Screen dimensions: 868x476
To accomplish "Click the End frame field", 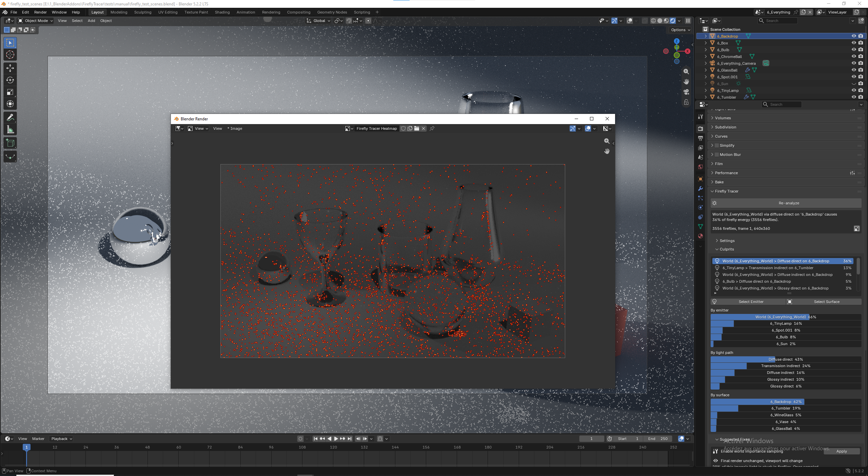I will (658, 439).
